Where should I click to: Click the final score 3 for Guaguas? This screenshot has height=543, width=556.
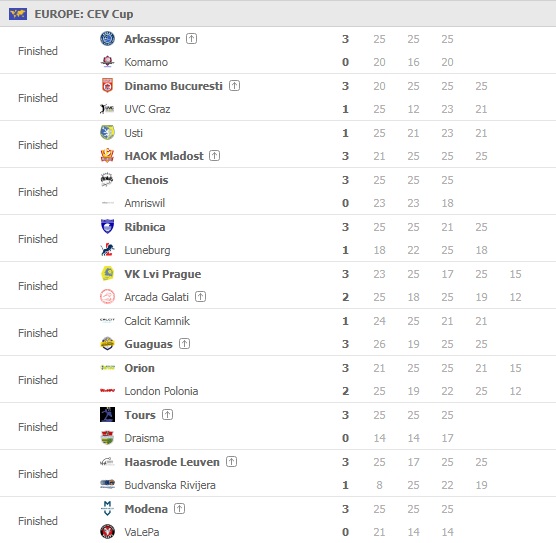(345, 344)
